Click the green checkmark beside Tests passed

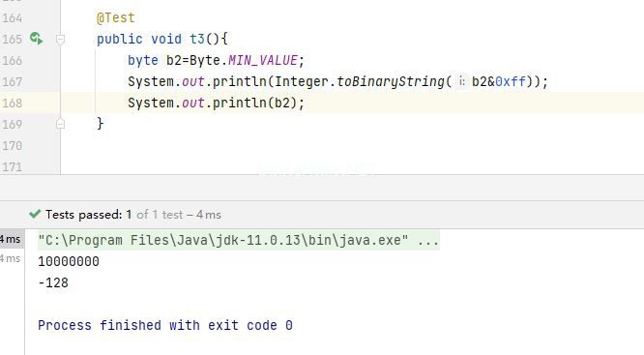35,214
